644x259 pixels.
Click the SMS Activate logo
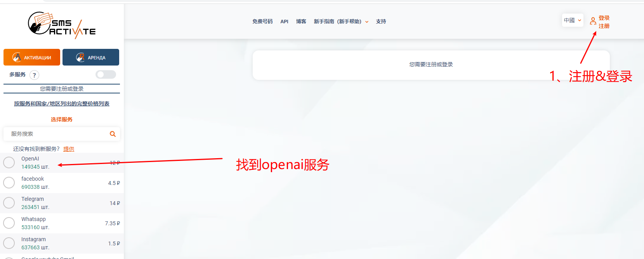click(x=62, y=25)
